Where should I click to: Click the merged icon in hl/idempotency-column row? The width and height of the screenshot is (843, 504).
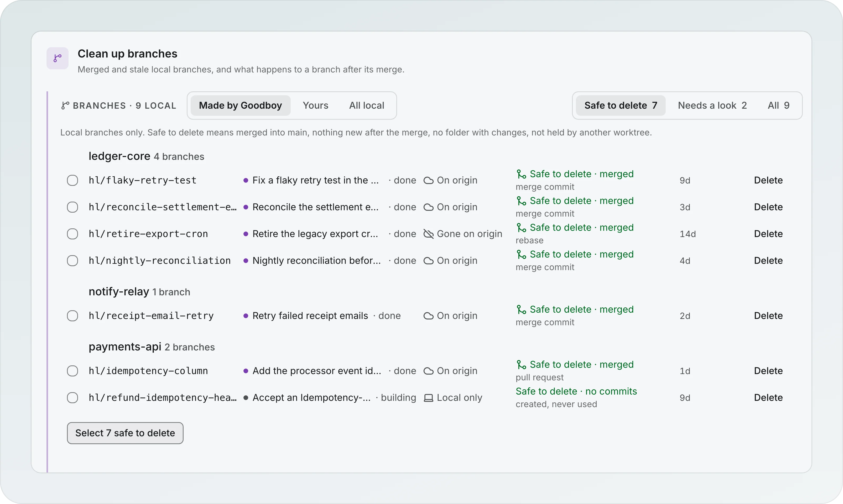[x=521, y=364]
